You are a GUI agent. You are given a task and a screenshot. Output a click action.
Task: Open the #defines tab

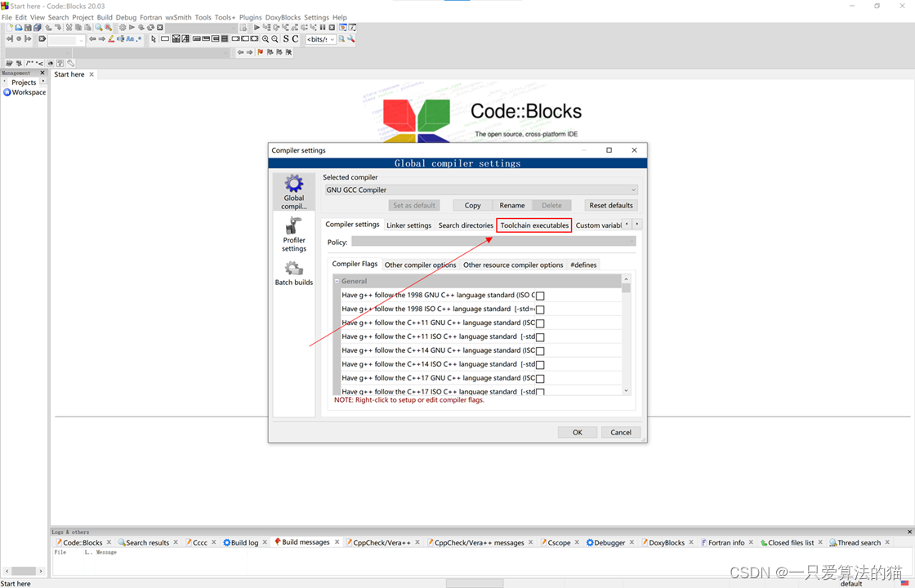[583, 265]
